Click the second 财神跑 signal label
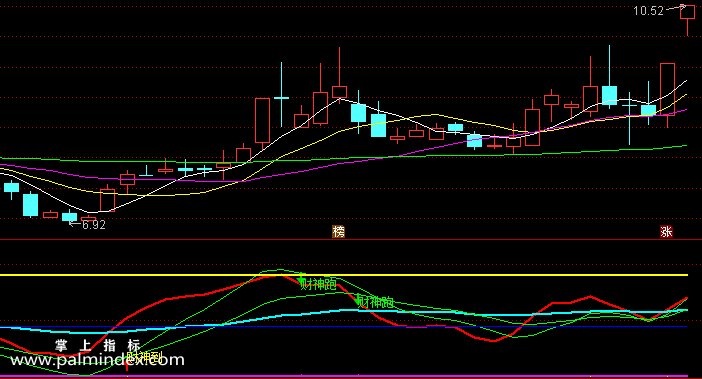702x379 pixels. [375, 302]
